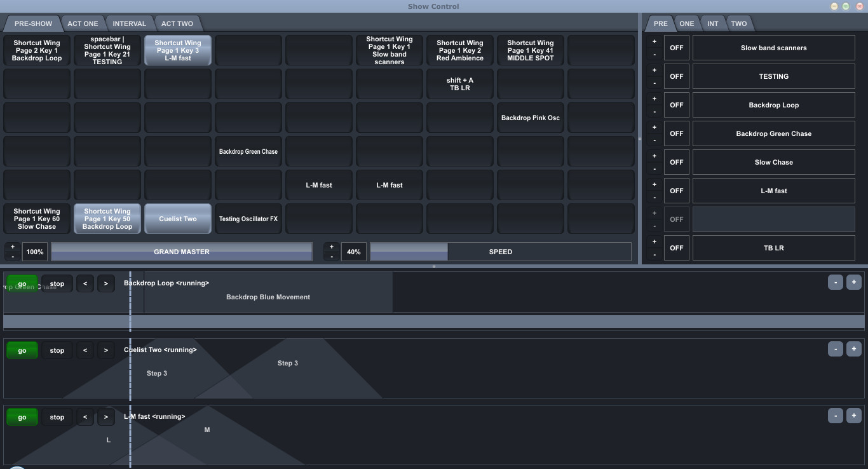This screenshot has width=868, height=469.
Task: Open the TWO tab in right panel
Action: coord(739,24)
